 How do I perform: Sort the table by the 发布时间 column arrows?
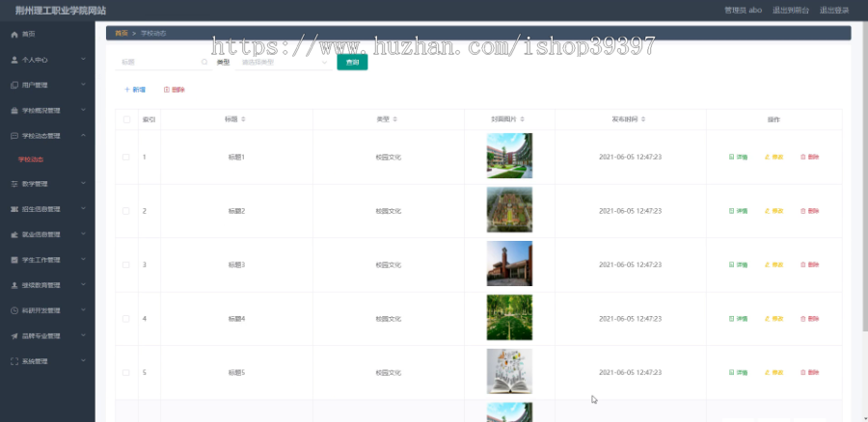tap(643, 119)
